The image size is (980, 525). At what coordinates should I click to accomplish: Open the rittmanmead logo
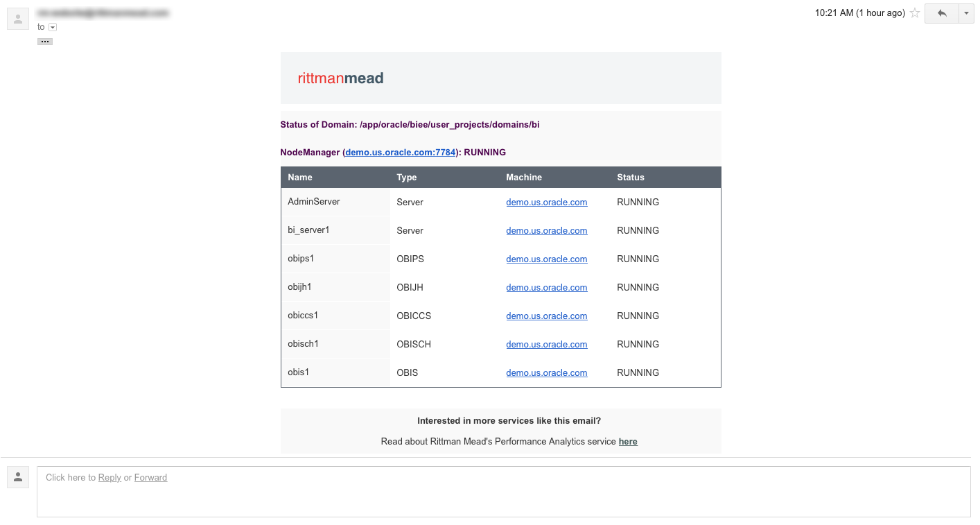340,78
